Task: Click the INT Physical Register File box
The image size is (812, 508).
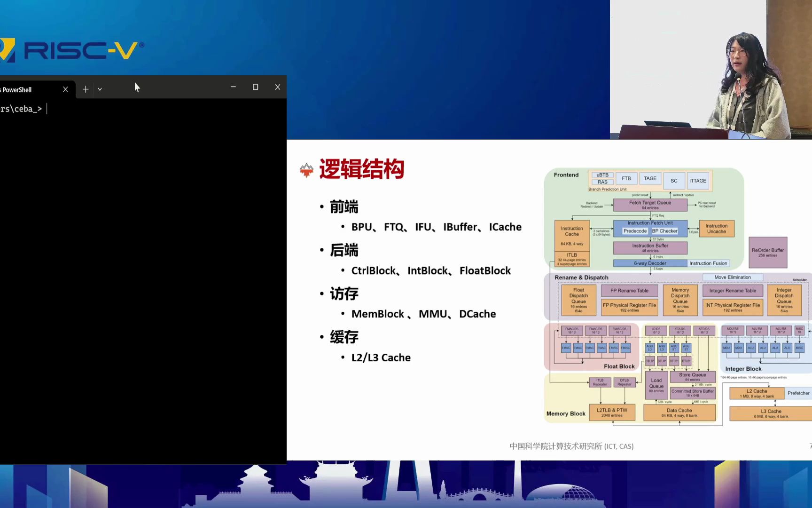Action: (733, 307)
